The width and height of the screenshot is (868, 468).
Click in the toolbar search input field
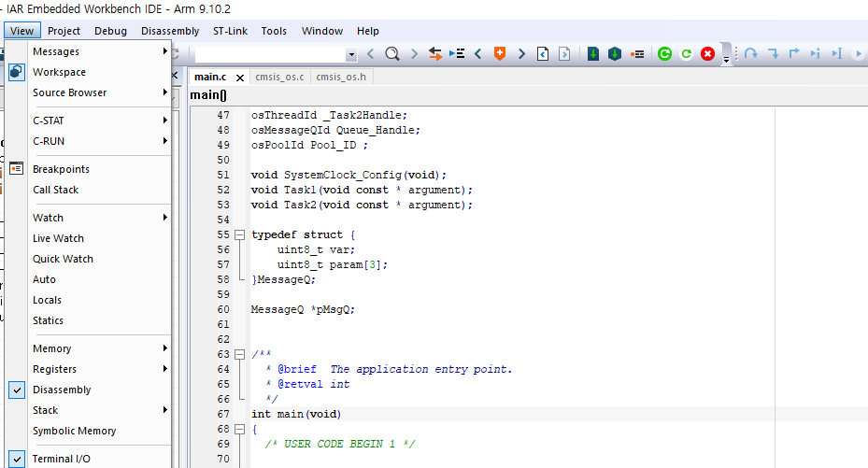click(x=271, y=54)
